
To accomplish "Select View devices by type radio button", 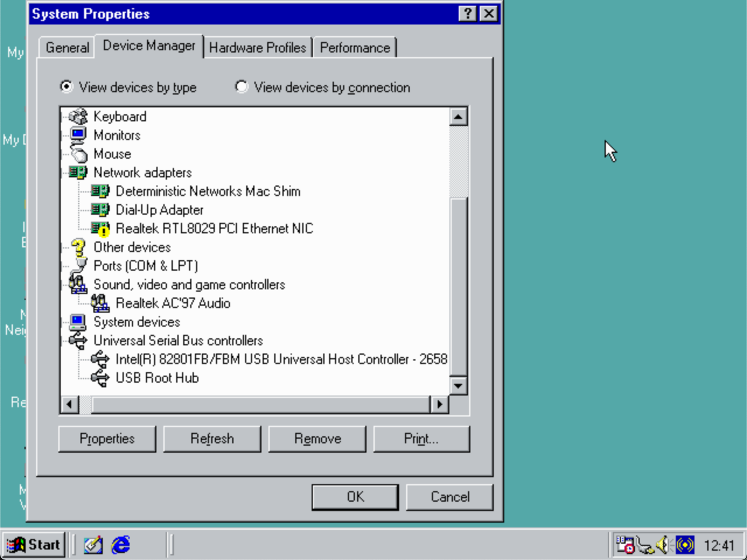I will 67,87.
